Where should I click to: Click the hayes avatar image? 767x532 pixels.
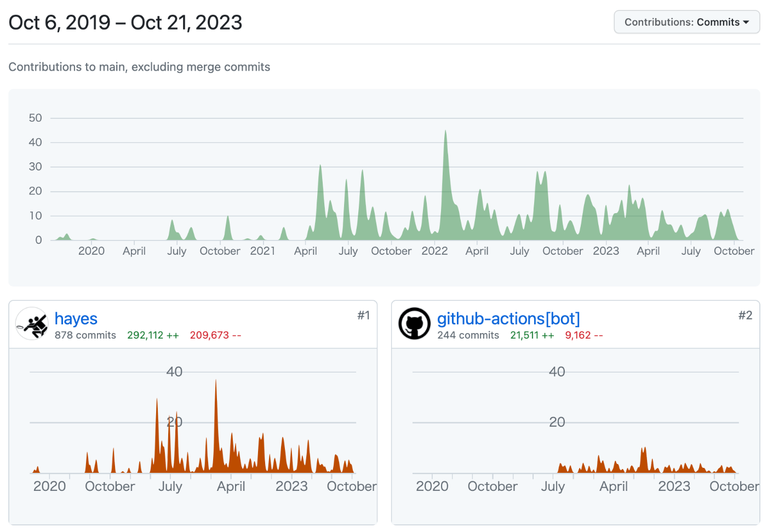32,323
